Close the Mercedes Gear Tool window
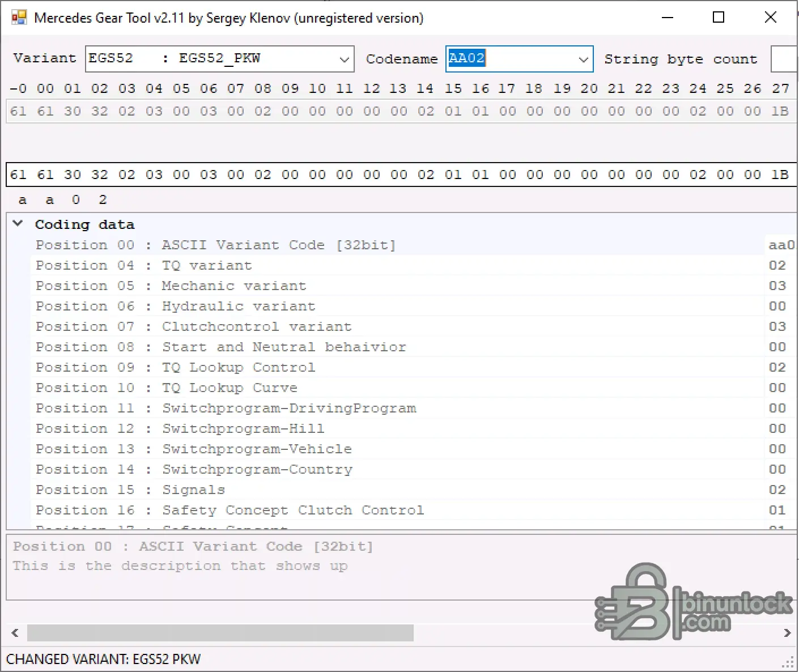Image resolution: width=799 pixels, height=672 pixels. coord(770,18)
